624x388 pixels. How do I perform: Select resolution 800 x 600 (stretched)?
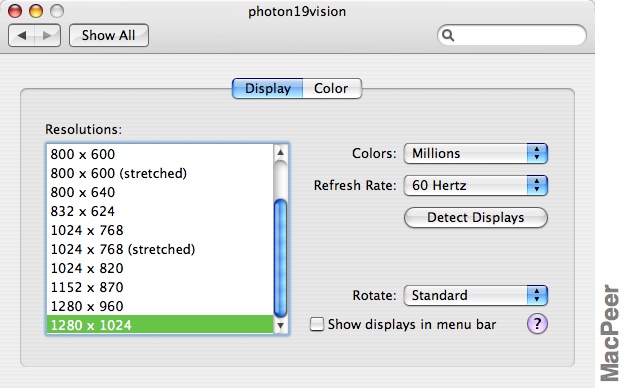pyautogui.click(x=160, y=173)
